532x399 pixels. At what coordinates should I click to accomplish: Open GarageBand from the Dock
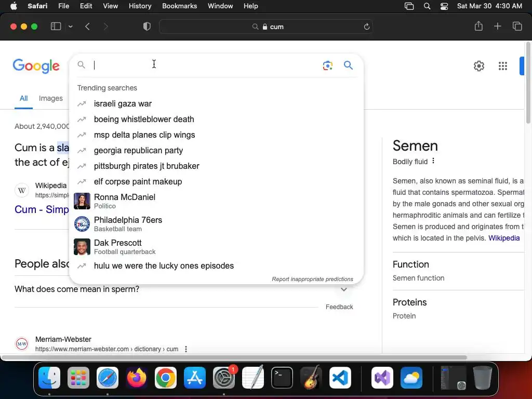coord(311,378)
